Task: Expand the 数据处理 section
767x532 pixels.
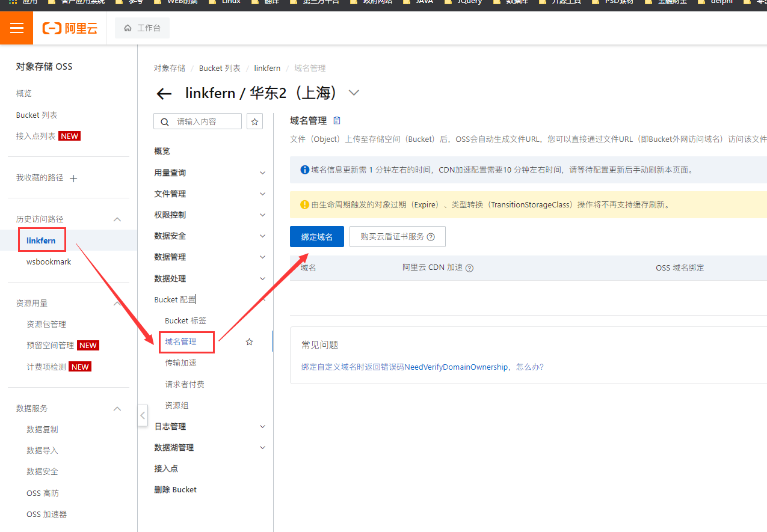Action: pos(262,279)
